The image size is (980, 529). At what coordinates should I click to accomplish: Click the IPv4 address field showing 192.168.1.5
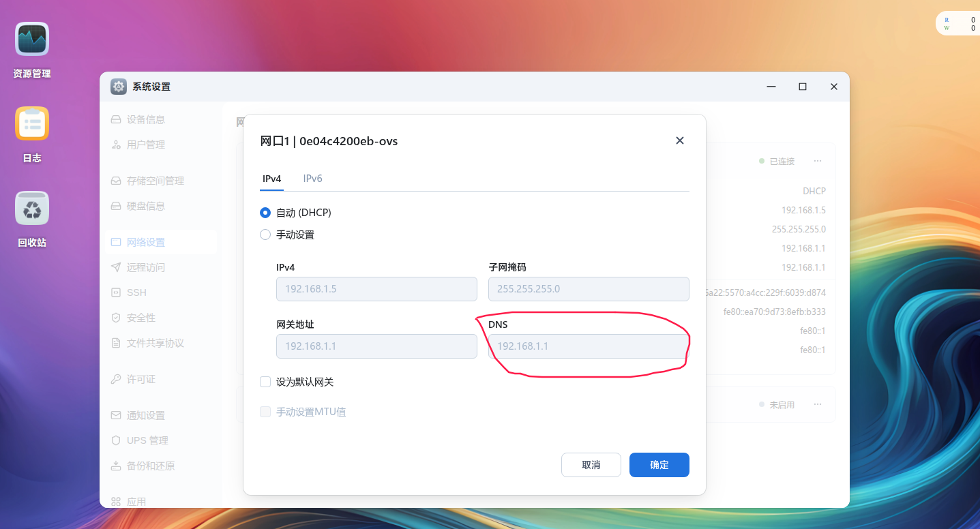tap(376, 289)
